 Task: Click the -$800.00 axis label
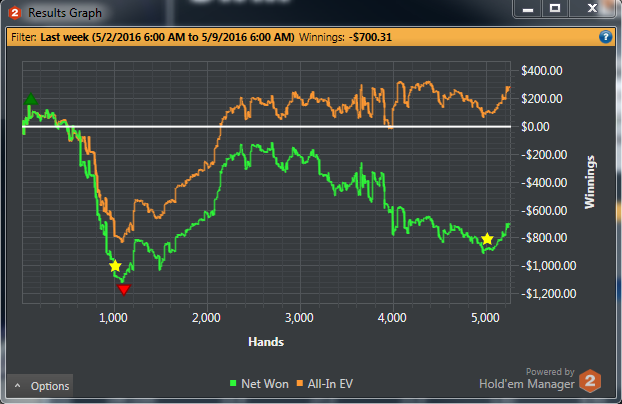(543, 238)
